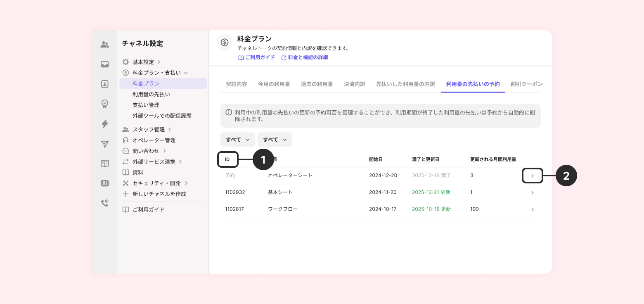Viewport: 644px width, 304px height.
Task: Click the badge checkmark icon in rail
Action: click(105, 104)
